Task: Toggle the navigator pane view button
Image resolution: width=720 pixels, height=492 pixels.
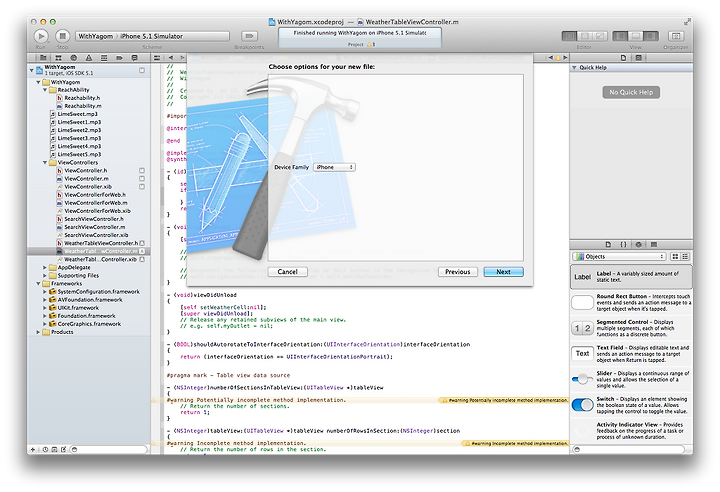Action: click(x=620, y=36)
